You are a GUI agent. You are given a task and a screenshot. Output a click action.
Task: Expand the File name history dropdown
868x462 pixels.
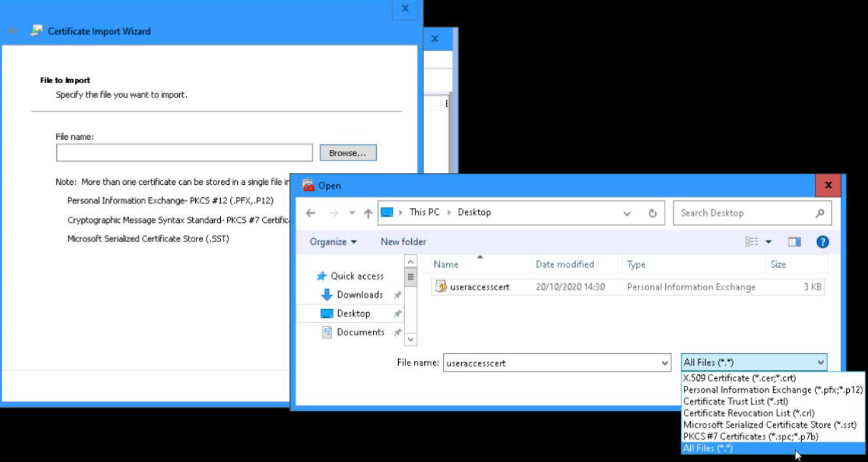665,363
